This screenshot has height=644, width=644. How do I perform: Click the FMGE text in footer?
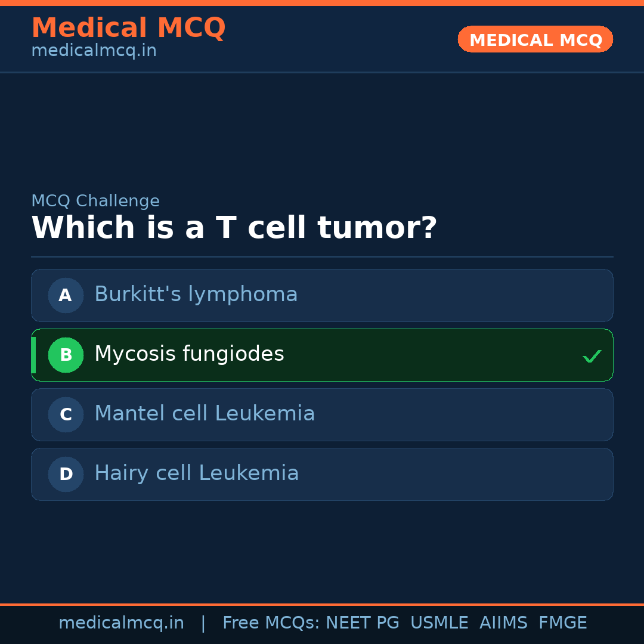click(562, 623)
